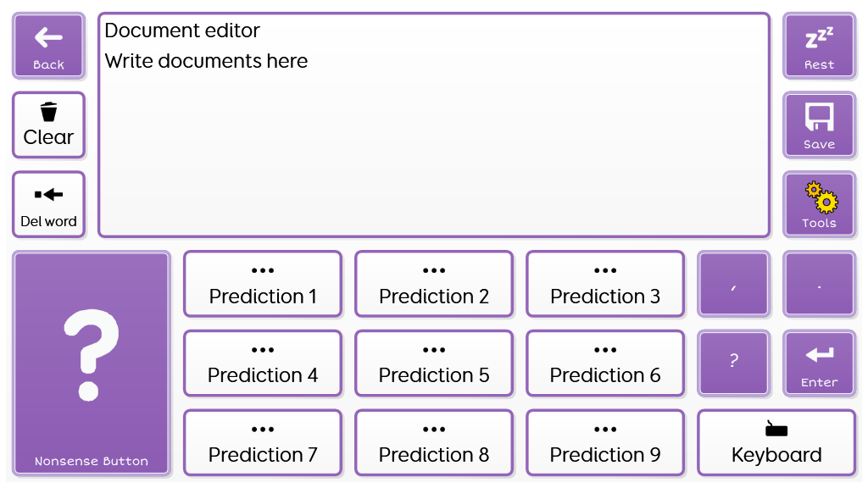This screenshot has width=868, height=488.
Task: Select Prediction 4 suggestion
Action: point(263,363)
